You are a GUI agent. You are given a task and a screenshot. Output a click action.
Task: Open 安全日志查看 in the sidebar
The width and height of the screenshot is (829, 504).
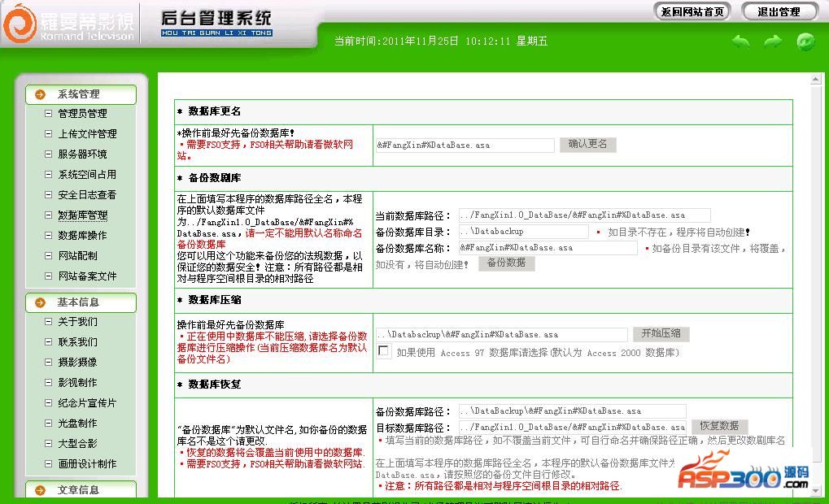coord(87,195)
